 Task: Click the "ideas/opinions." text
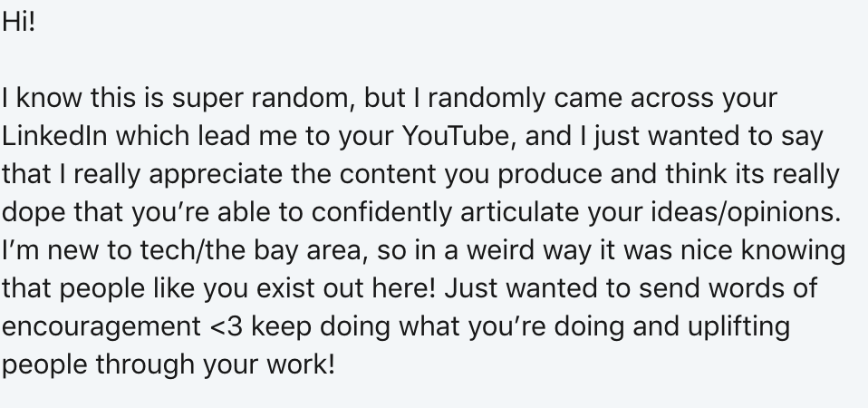[x=747, y=212]
